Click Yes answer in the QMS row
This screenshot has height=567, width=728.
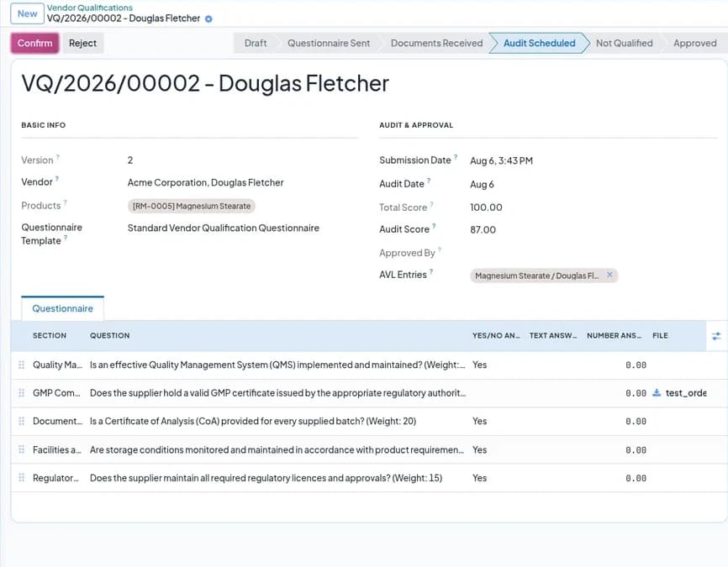[x=480, y=365]
